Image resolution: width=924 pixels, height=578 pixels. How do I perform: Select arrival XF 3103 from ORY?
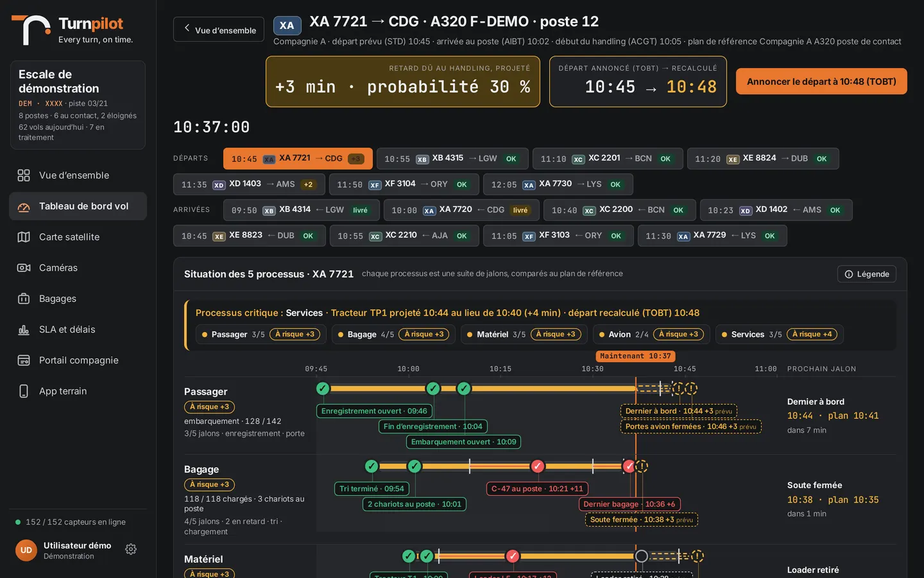pos(558,236)
